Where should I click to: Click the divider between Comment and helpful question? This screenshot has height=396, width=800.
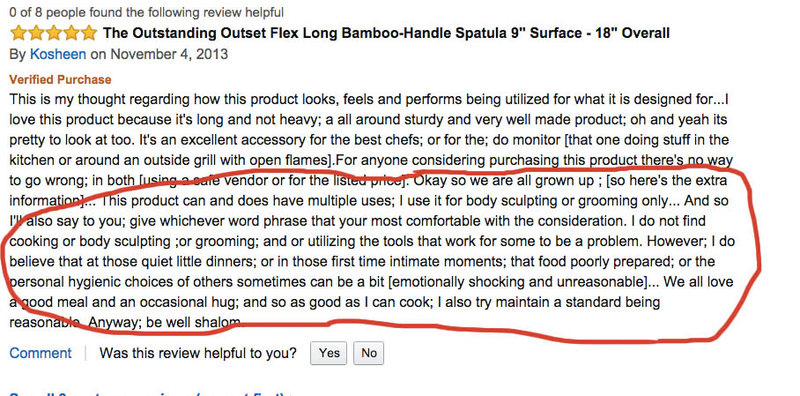pyautogui.click(x=86, y=353)
